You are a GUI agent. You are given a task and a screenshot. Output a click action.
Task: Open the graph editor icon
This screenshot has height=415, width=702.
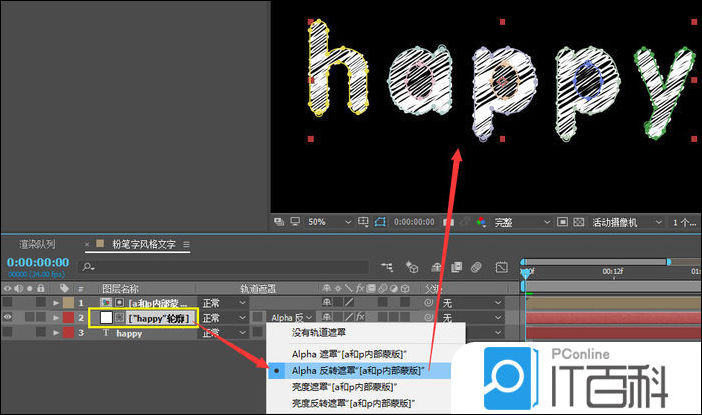(501, 267)
